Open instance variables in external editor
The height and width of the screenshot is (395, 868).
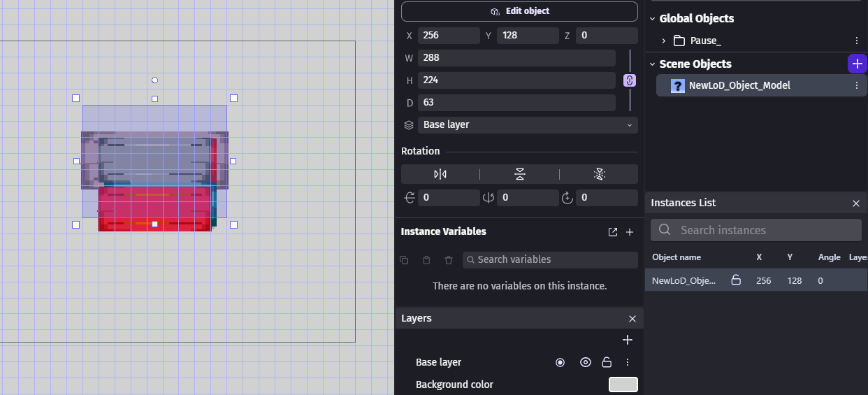[x=613, y=232]
